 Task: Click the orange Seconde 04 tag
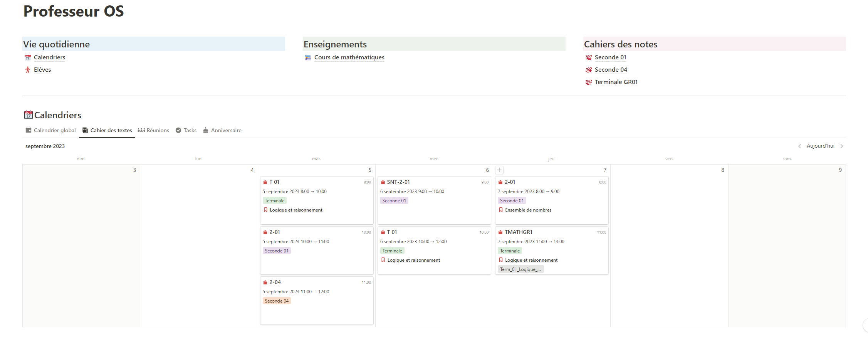277,301
